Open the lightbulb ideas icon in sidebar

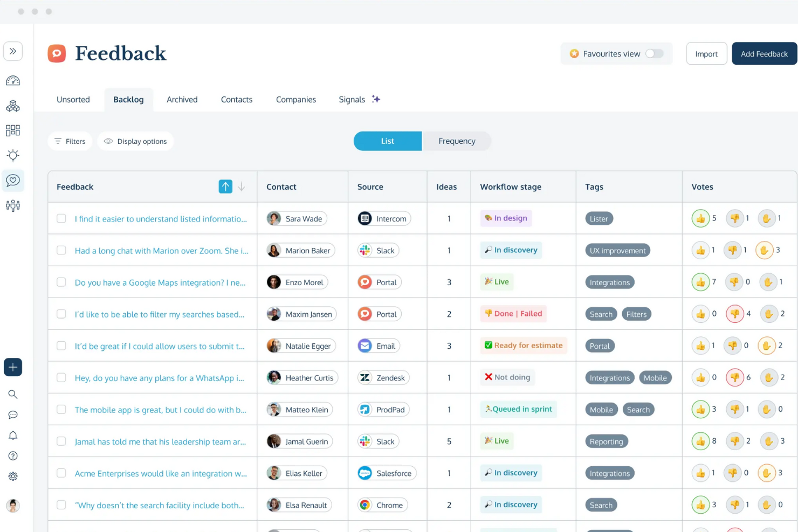pyautogui.click(x=13, y=156)
